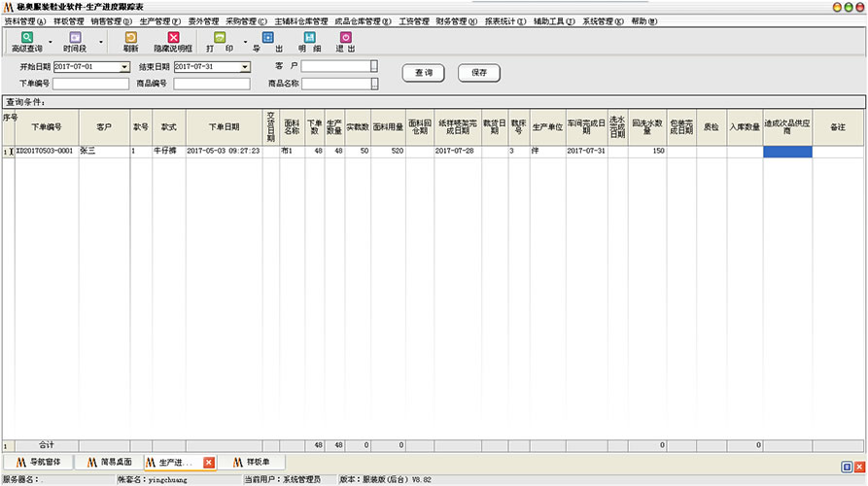Click the 隐藏说明框 hide description icon
868x486 pixels.
point(173,37)
